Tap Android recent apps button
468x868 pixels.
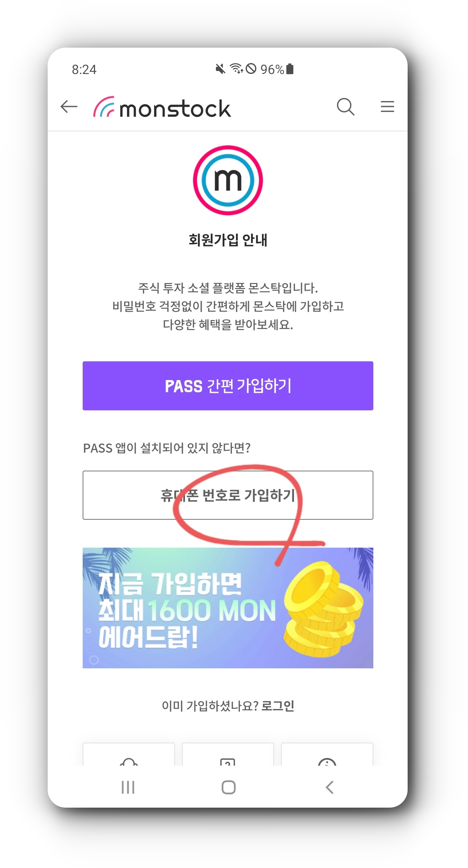(x=128, y=787)
